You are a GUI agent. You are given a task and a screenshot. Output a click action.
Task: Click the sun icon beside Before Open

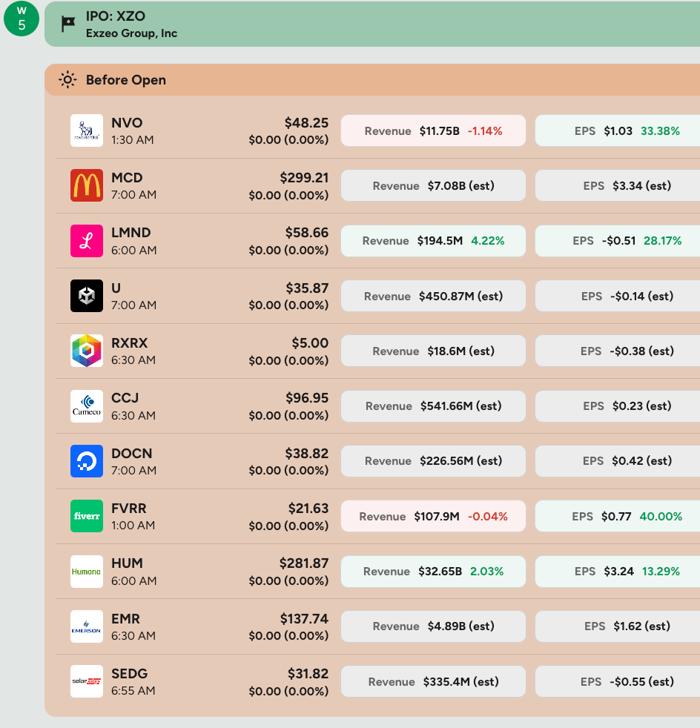[x=67, y=80]
